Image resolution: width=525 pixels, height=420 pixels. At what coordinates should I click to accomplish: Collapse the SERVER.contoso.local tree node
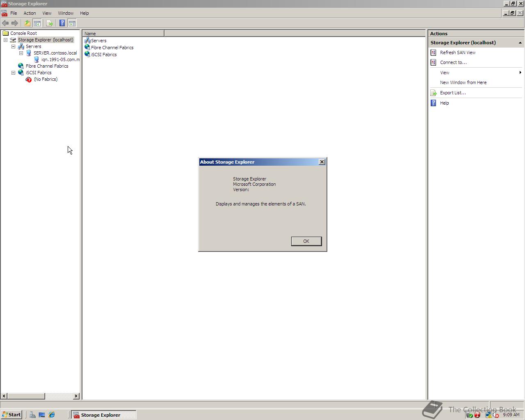[x=21, y=53]
